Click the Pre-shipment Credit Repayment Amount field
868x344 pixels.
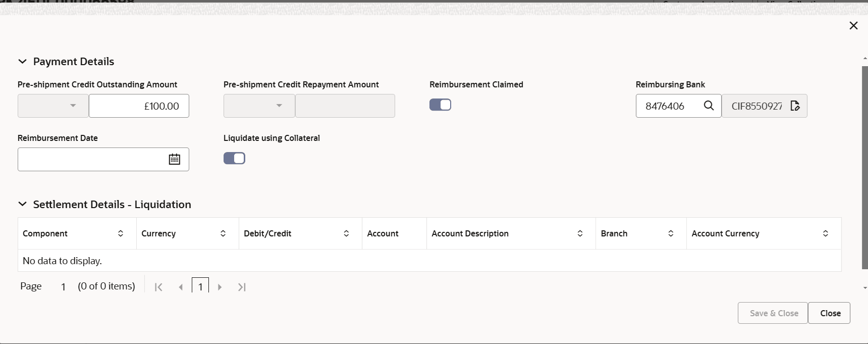tap(345, 106)
